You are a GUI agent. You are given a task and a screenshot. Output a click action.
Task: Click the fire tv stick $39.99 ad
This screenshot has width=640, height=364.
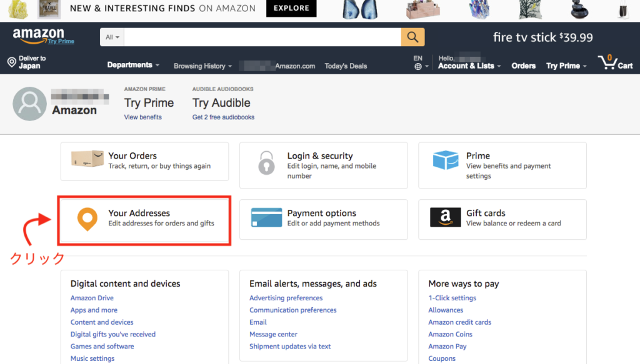pos(542,37)
